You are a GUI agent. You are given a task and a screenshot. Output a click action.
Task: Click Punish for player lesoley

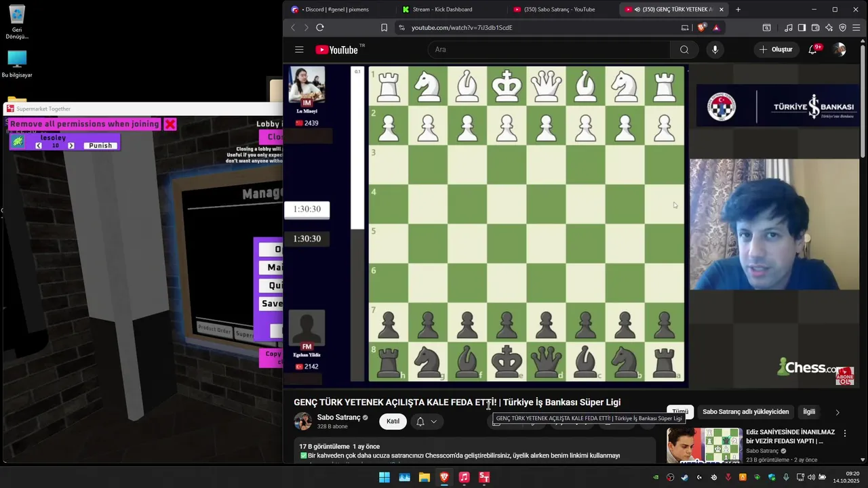coord(100,146)
